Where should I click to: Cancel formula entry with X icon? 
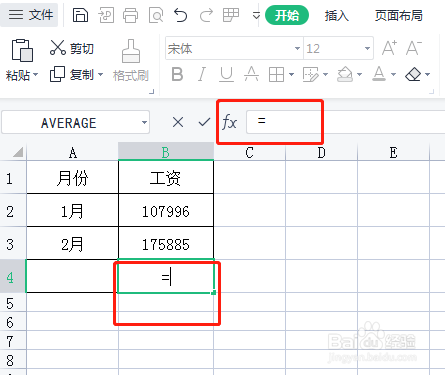click(x=178, y=122)
